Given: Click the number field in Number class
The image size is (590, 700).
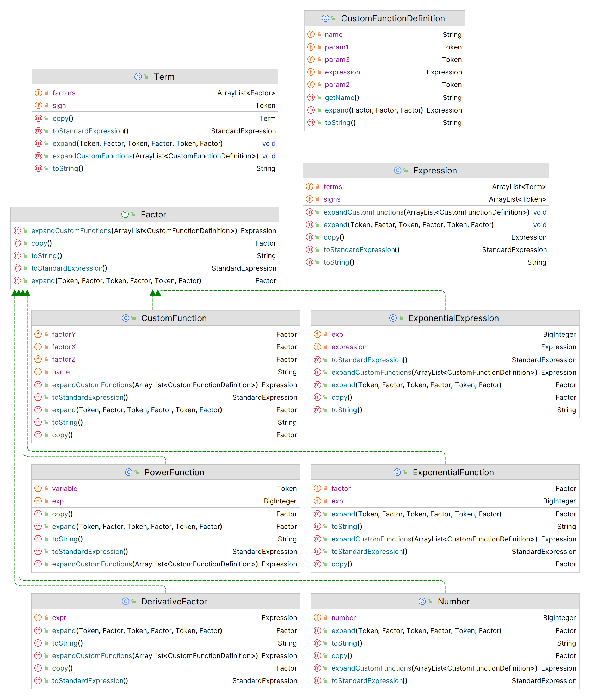Looking at the screenshot, I should pos(343,618).
